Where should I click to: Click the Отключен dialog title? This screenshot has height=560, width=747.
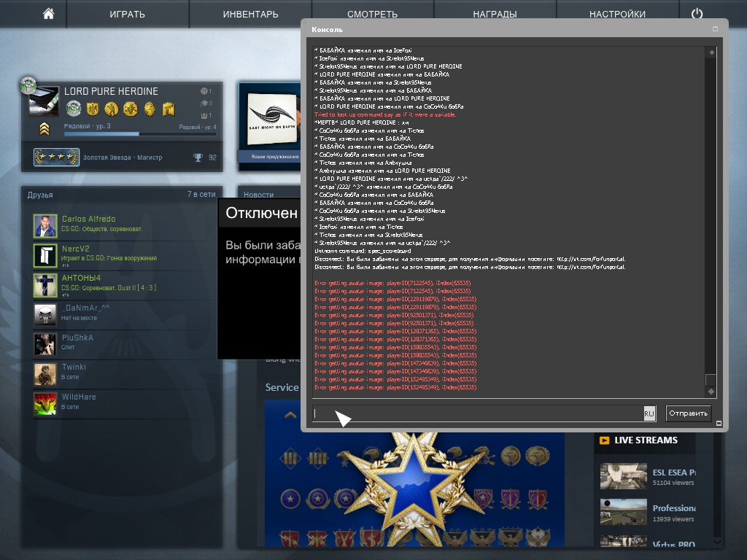261,213
